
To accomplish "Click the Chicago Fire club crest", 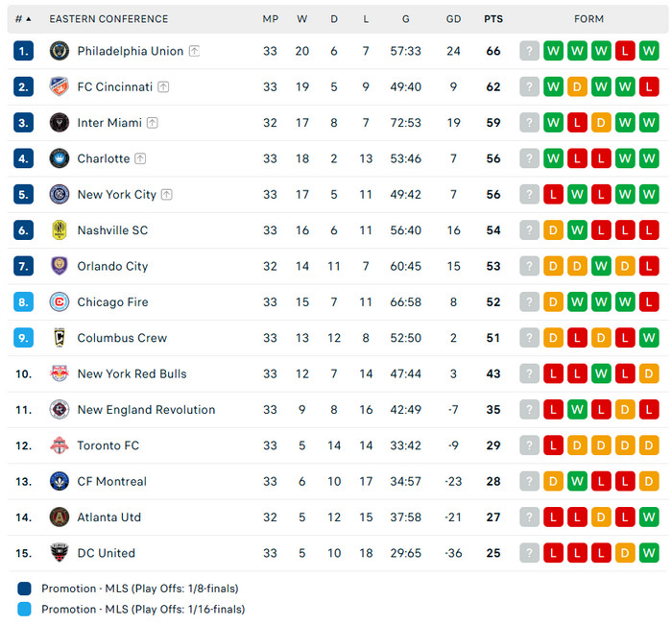I will tap(60, 302).
